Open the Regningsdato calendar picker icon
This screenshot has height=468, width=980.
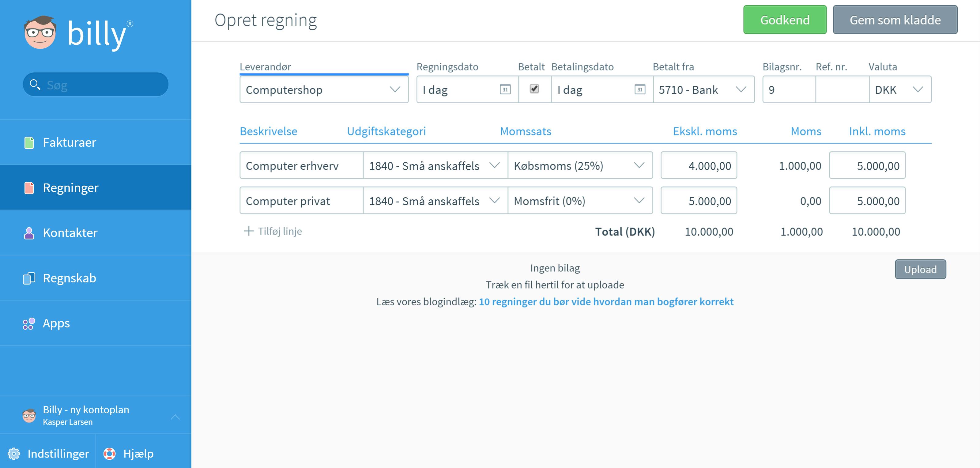point(505,89)
